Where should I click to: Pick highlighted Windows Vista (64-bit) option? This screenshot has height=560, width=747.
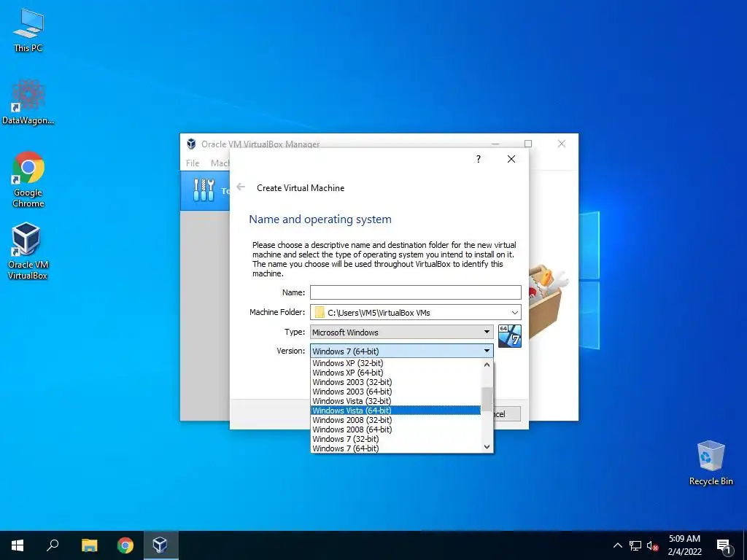395,411
